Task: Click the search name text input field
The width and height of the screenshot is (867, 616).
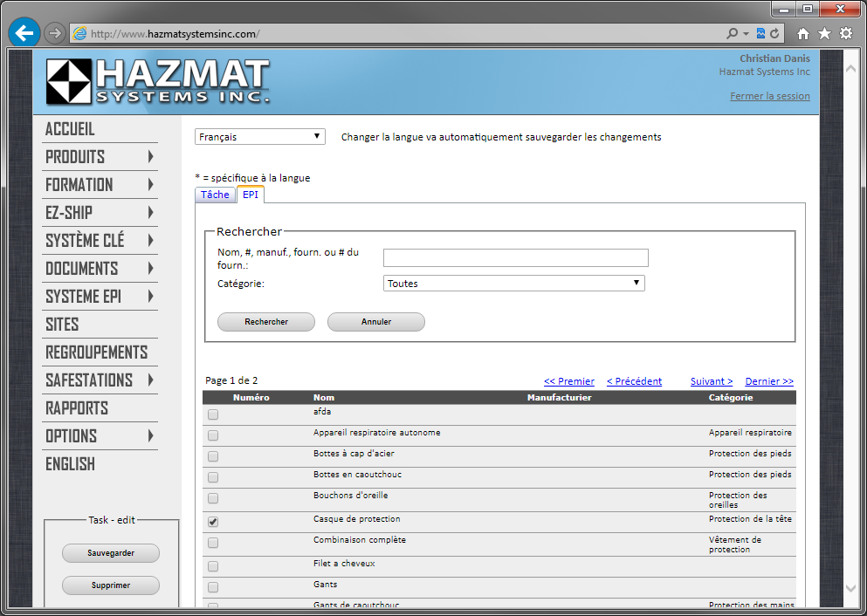Action: (515, 257)
